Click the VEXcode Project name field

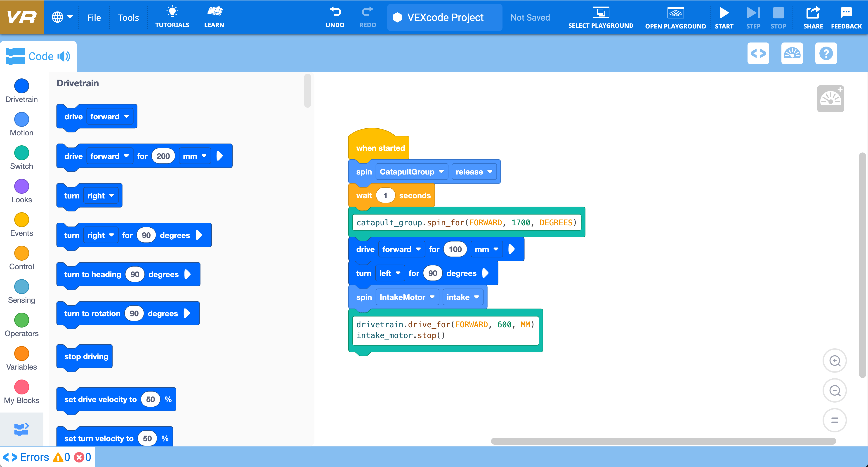tap(444, 18)
